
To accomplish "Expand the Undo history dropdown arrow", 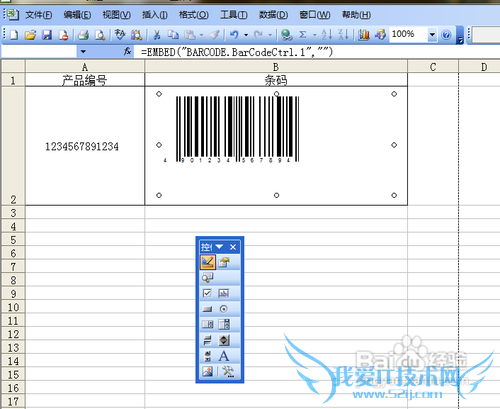I will 246,35.
